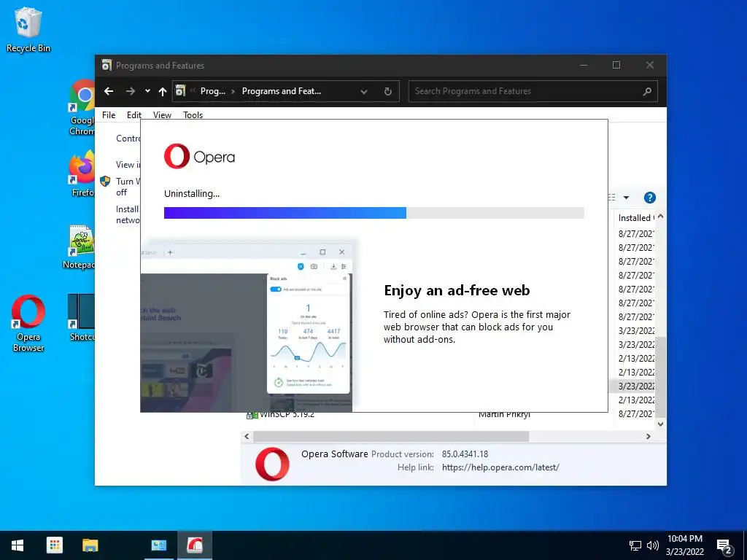Open the Edit menu
Image resolution: width=747 pixels, height=560 pixels.
tap(134, 114)
